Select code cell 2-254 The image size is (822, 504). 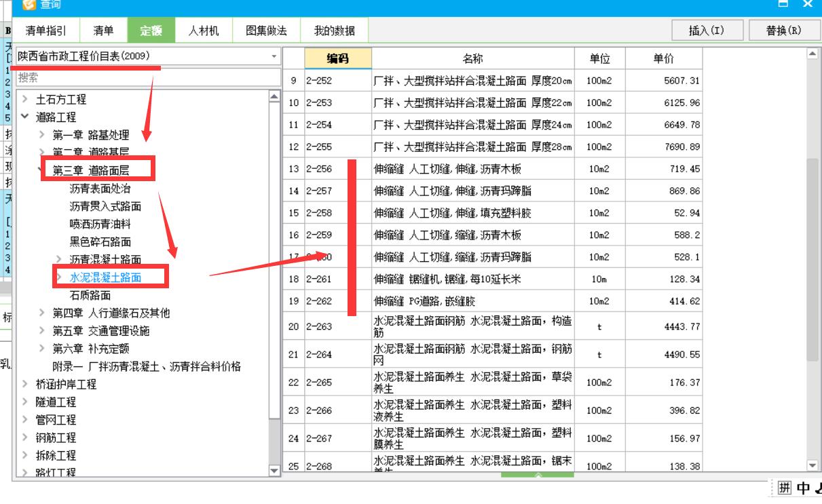click(337, 125)
